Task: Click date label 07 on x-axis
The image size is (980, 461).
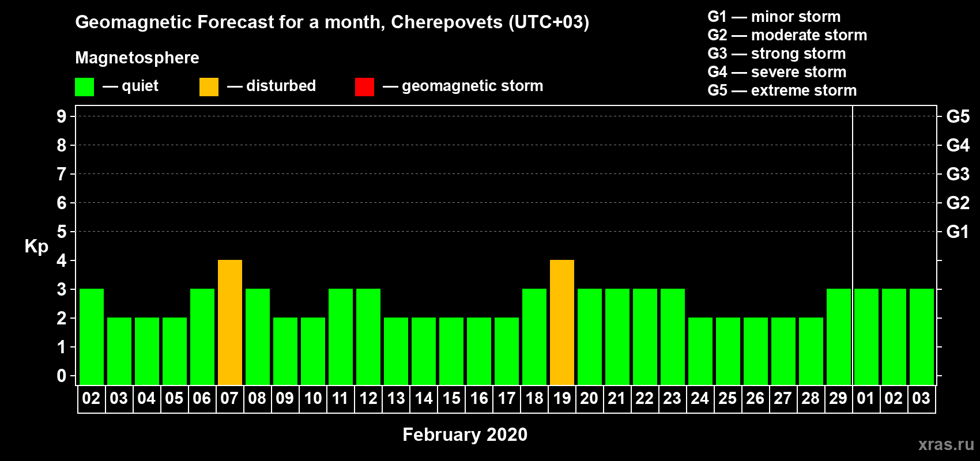Action: [x=229, y=398]
